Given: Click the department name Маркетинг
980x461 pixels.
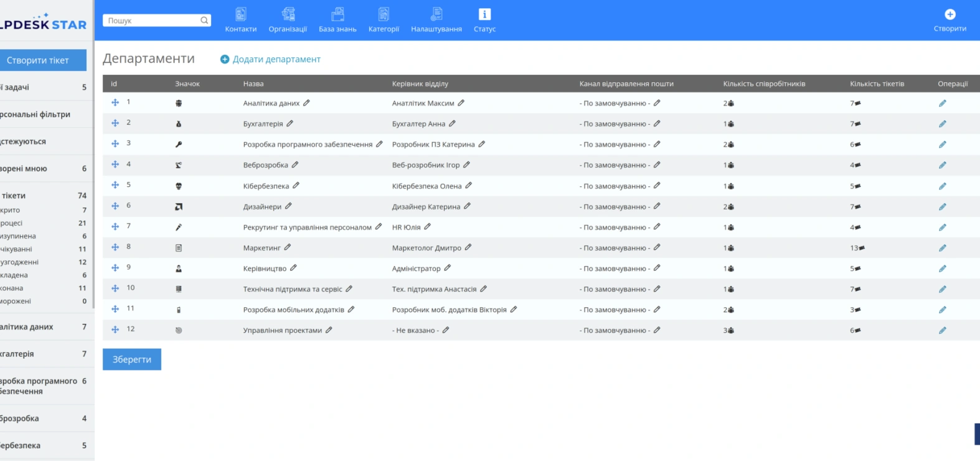Looking at the screenshot, I should [262, 248].
